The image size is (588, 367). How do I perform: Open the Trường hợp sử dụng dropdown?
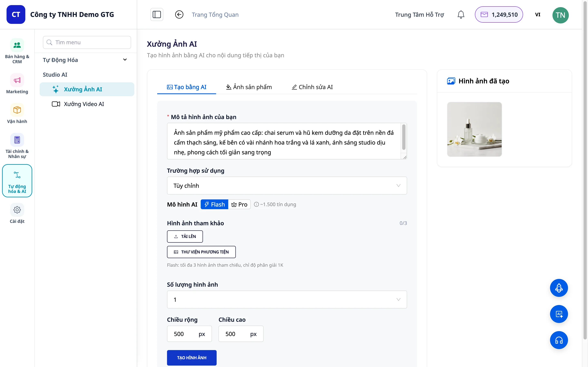(287, 186)
